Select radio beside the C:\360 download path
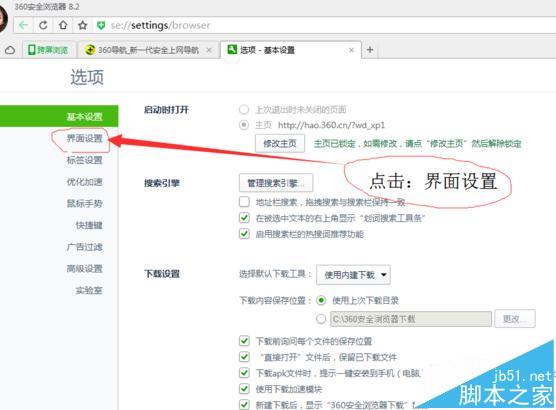Viewport: 556px width, 410px height. [321, 319]
